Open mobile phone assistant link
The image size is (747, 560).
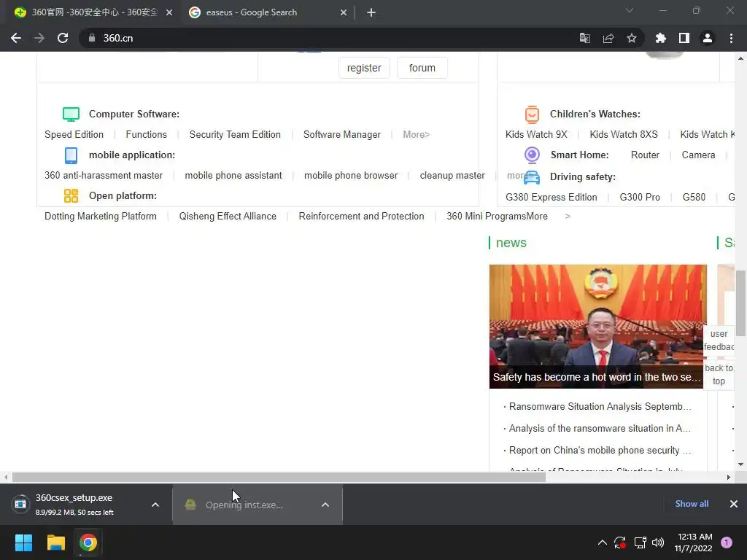point(233,176)
